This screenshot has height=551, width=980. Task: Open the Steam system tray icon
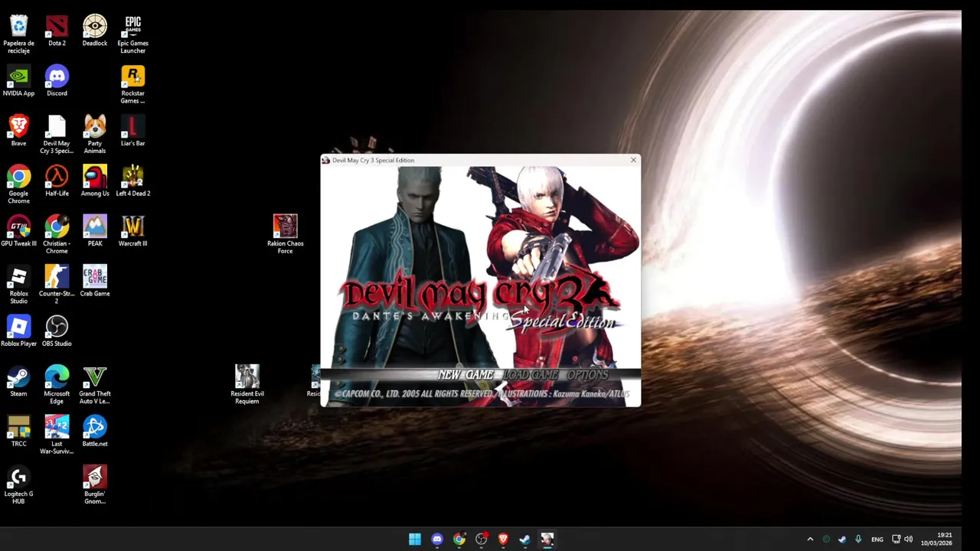842,540
